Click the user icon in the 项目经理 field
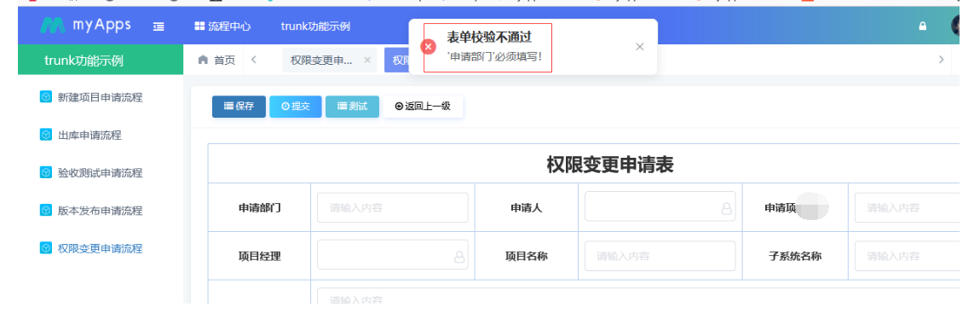Screen dimensions: 980x313 pos(458,257)
